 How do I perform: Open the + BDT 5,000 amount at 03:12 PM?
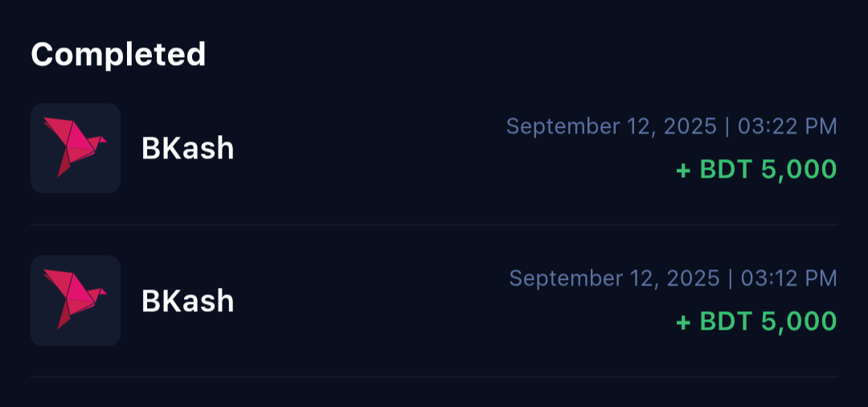pyautogui.click(x=756, y=322)
